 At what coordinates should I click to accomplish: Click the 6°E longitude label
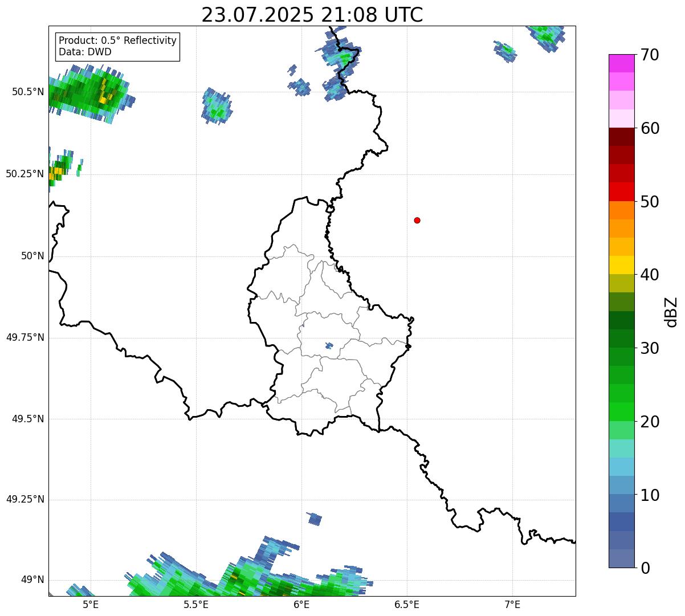click(301, 604)
